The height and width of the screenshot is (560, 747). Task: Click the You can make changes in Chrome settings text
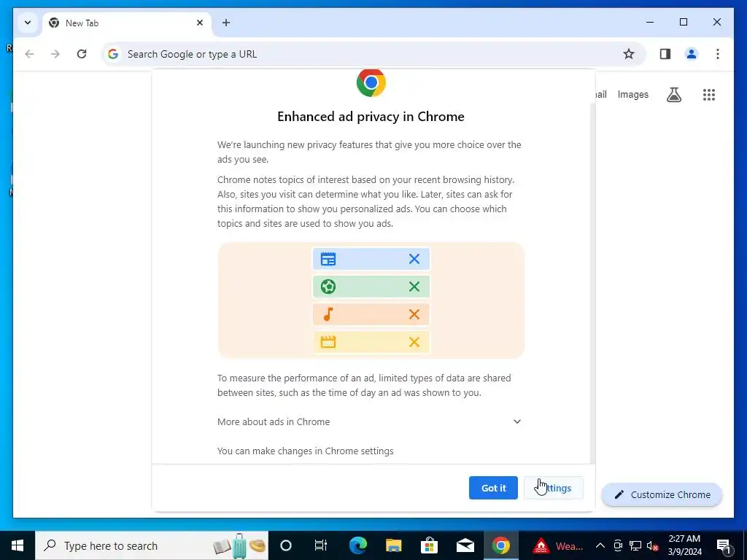pyautogui.click(x=306, y=451)
